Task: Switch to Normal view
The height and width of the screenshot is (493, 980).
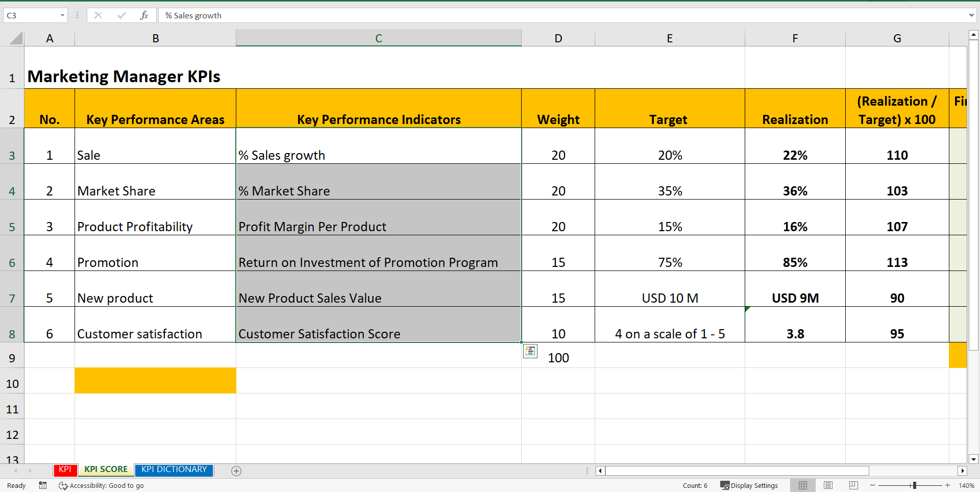Action: pos(803,485)
